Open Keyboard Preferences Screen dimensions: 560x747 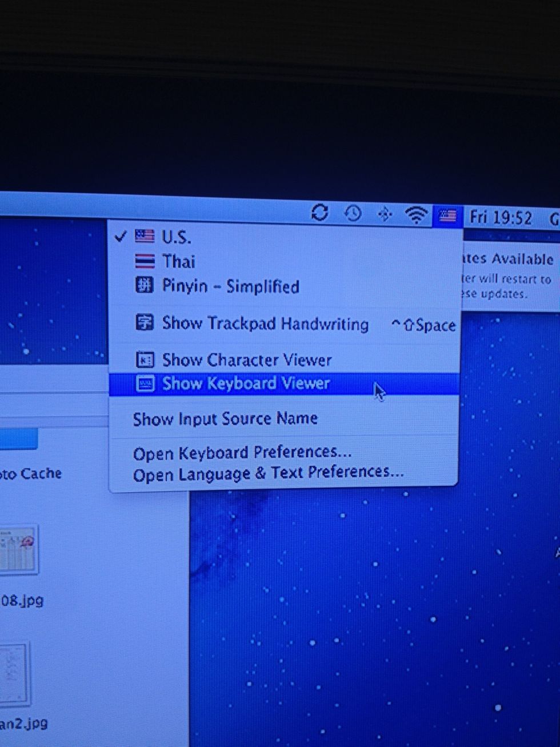click(x=241, y=452)
